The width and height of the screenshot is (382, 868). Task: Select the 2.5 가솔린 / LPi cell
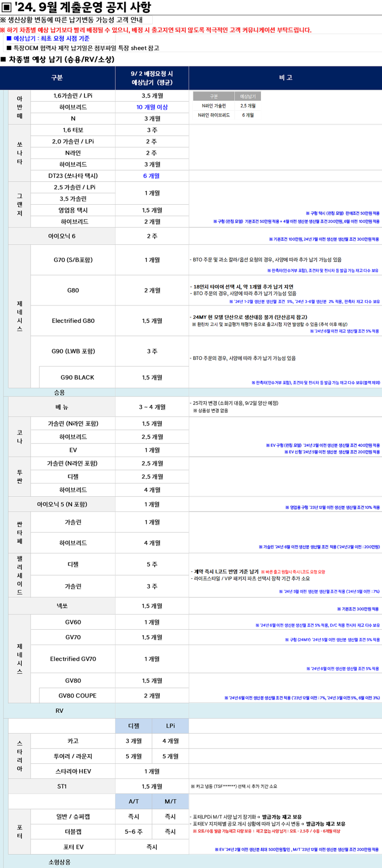tap(73, 187)
